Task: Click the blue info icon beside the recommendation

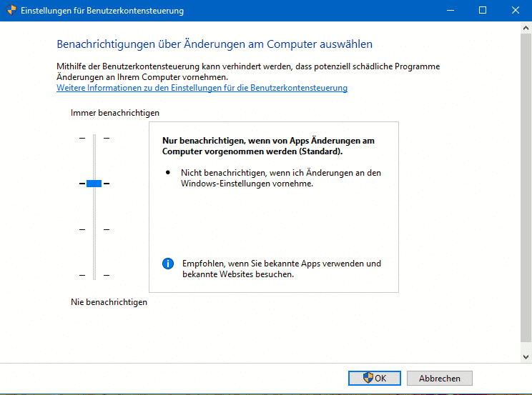Action: point(168,264)
